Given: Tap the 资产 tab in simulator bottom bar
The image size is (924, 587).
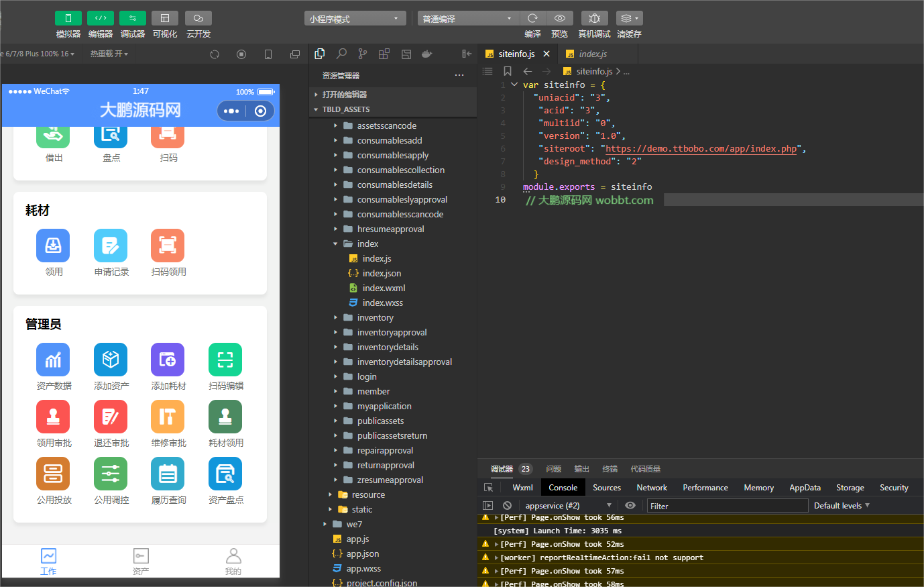Looking at the screenshot, I should (141, 561).
